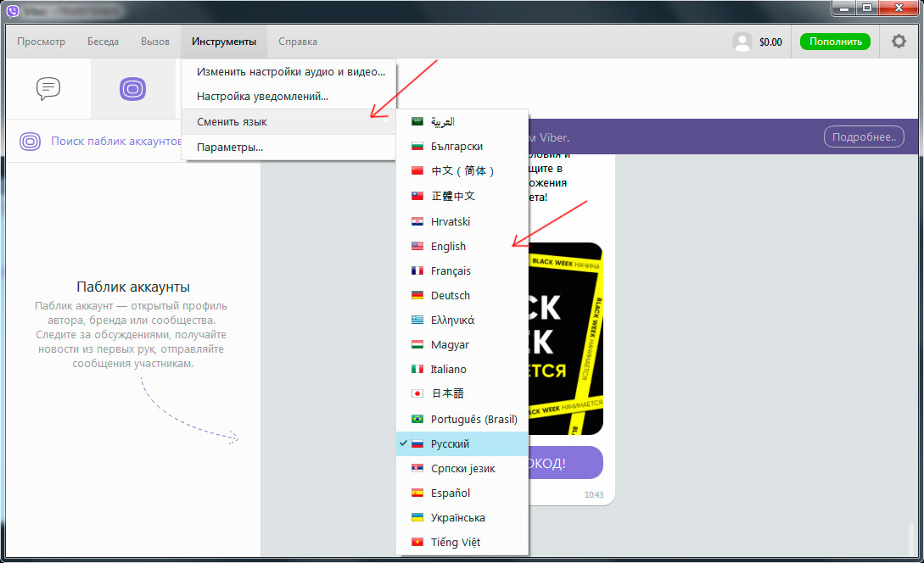Click the Подробнее.. banner button

coord(864,137)
